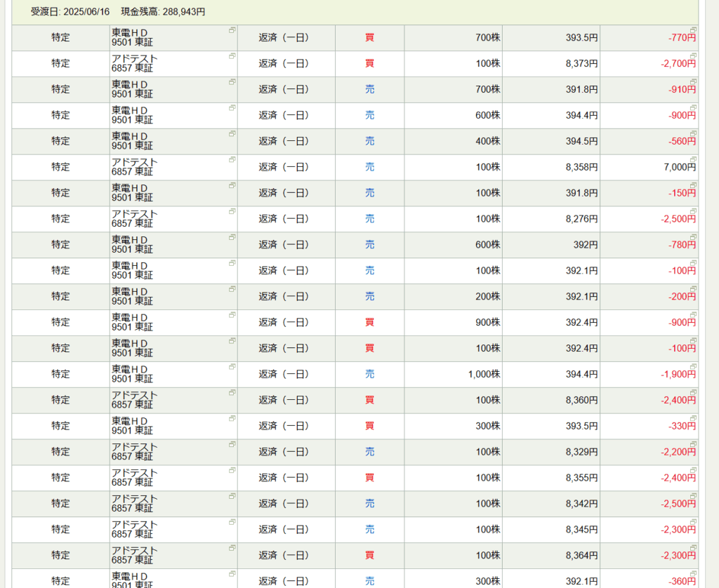Click popup icon beside 東電HD in 392円 row
This screenshot has width=719, height=588.
click(232, 237)
